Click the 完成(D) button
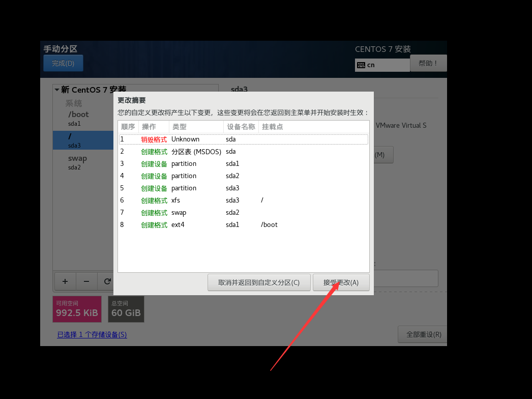This screenshot has width=532, height=399. tap(63, 63)
